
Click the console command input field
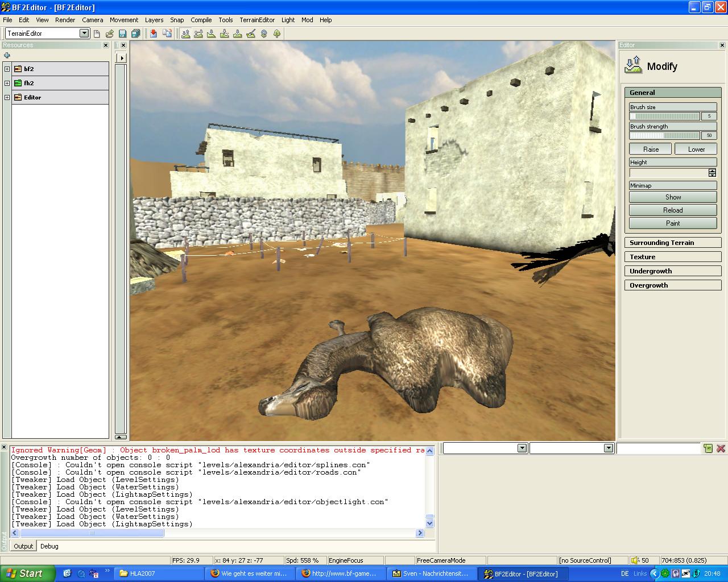pos(658,448)
